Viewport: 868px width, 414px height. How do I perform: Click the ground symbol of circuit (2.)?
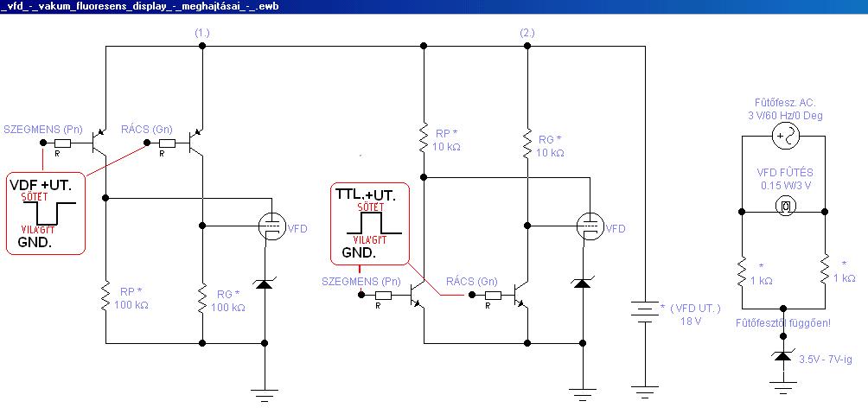(x=581, y=395)
